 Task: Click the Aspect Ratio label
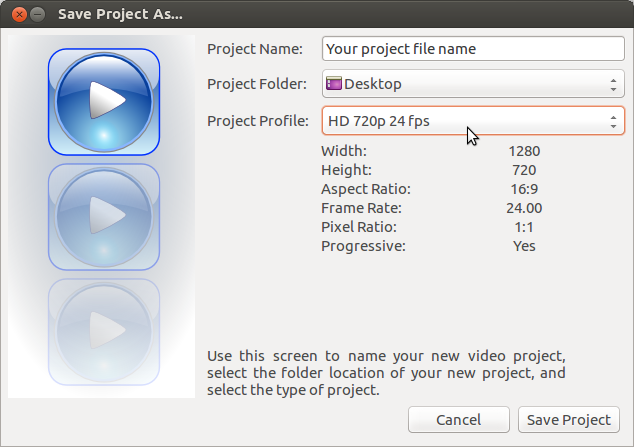[366, 189]
